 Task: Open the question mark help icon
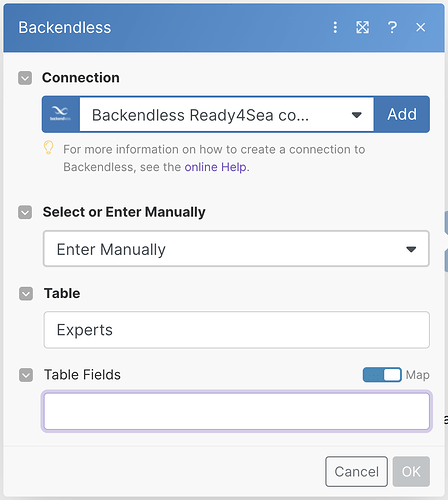[392, 27]
